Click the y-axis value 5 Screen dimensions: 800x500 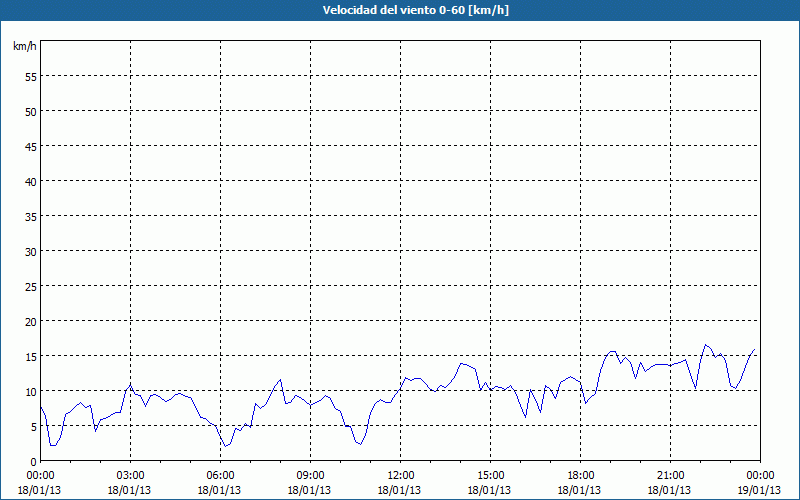click(x=34, y=427)
